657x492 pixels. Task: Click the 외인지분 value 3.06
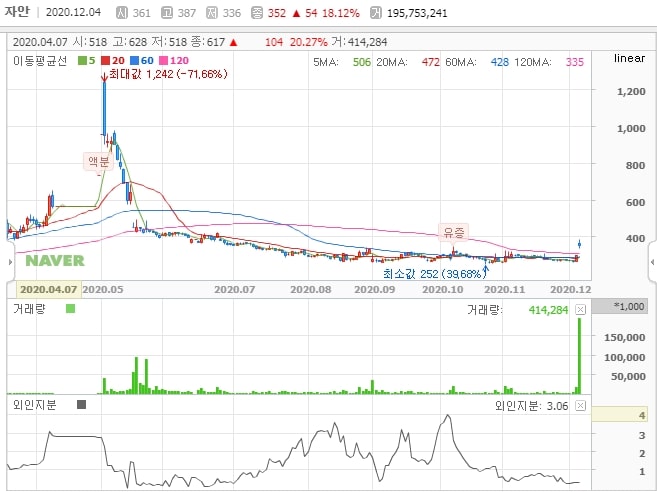tap(557, 406)
